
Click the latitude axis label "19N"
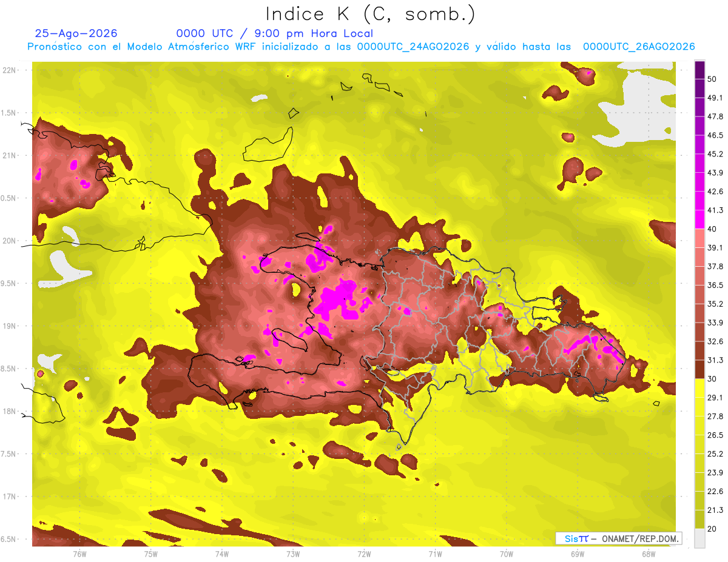pos(10,326)
